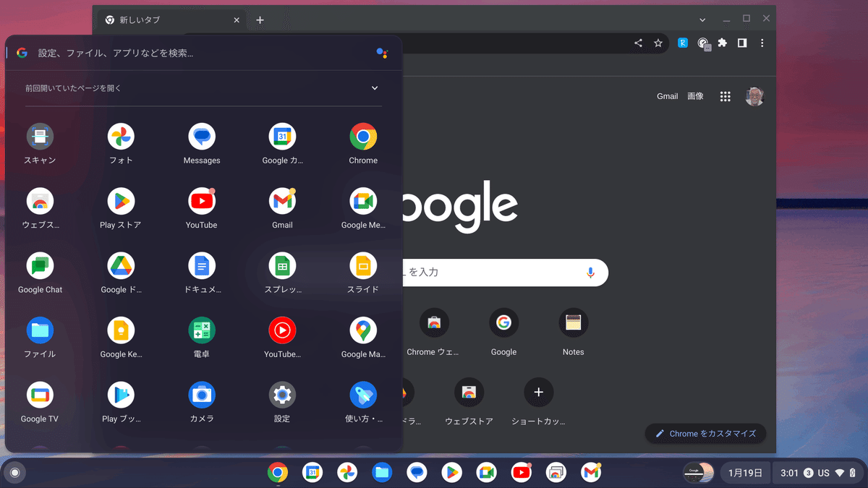The image size is (868, 488).
Task: Open Google Chat app
Action: point(40,266)
